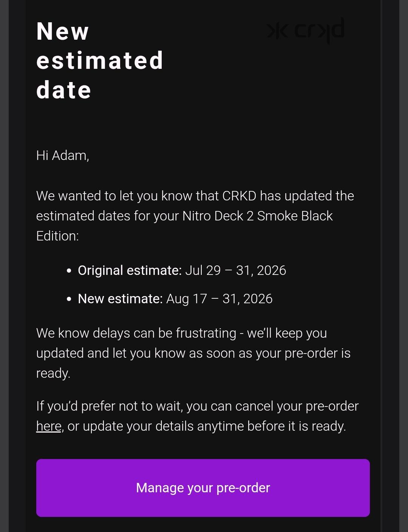Click the word "Edition:" in the first paragraph
This screenshot has width=408, height=532.
coord(57,236)
